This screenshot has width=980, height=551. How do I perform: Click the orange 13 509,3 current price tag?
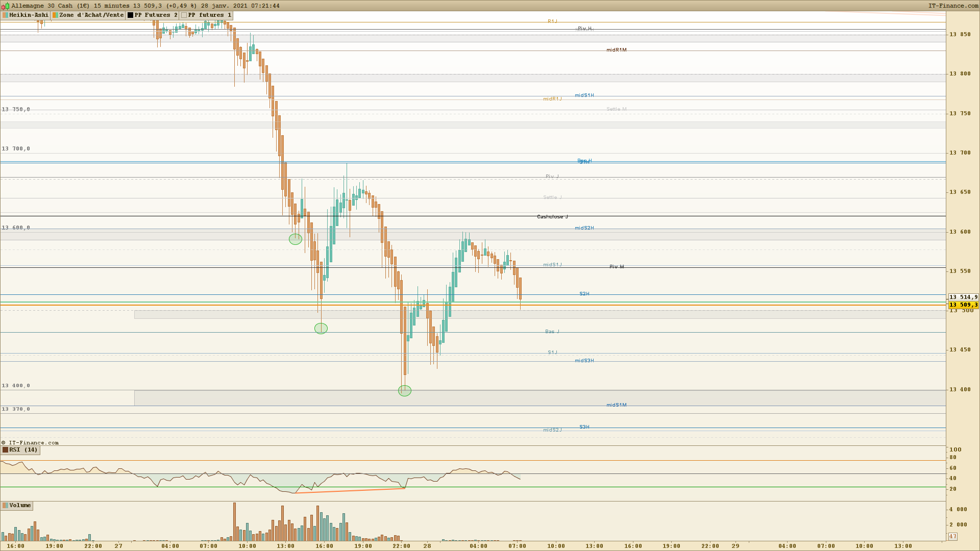pyautogui.click(x=963, y=305)
